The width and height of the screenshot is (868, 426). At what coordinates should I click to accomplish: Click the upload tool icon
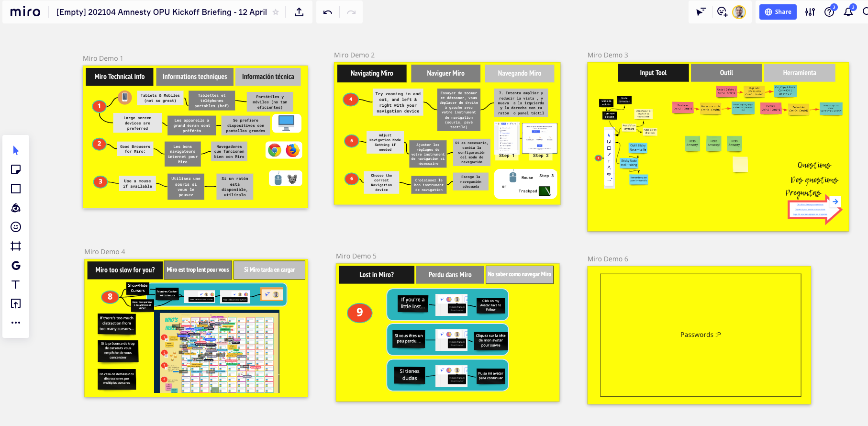point(16,303)
